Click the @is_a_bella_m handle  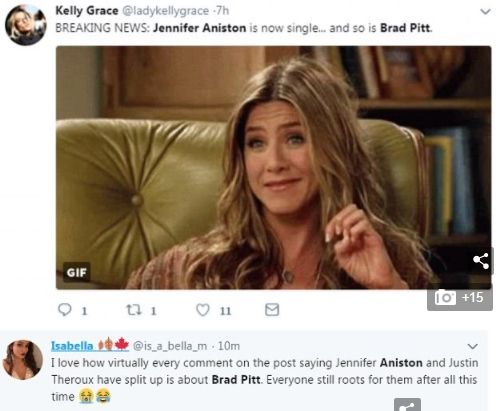pos(170,346)
